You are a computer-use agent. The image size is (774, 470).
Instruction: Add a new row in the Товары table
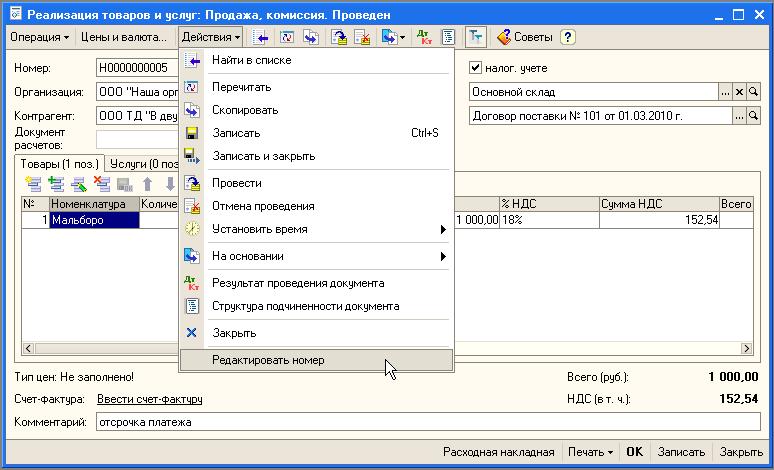(33, 184)
